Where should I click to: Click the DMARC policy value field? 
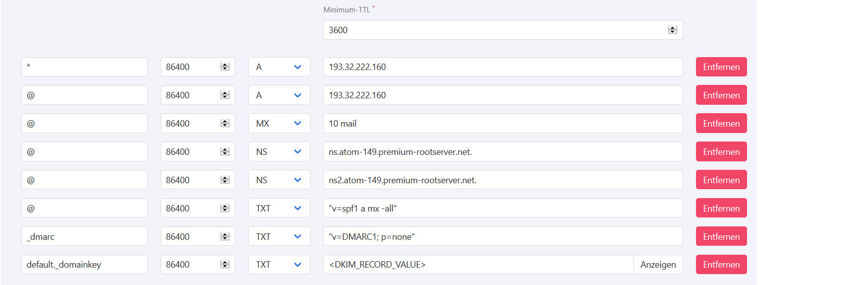(503, 237)
